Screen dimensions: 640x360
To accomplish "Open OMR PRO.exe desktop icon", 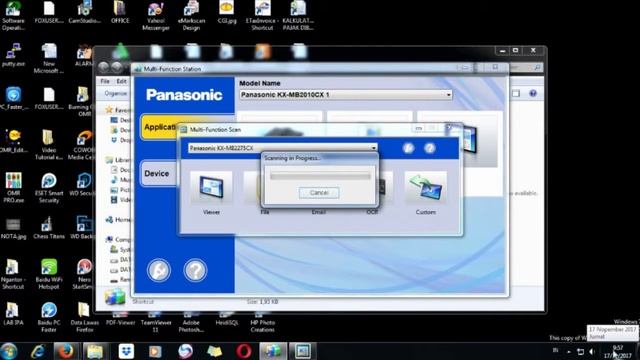I will tap(13, 188).
